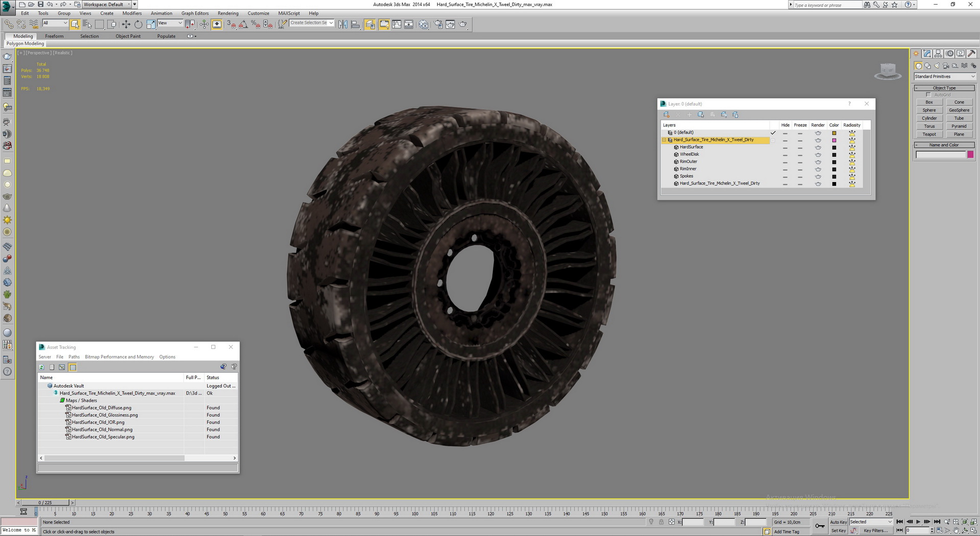
Task: Open the Curve Editor icon
Action: 397,24
